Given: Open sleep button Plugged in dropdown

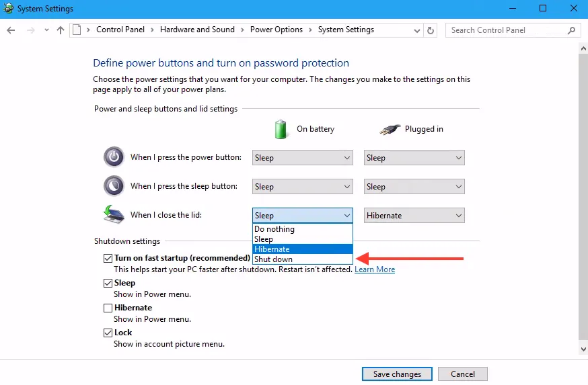Looking at the screenshot, I should click(414, 187).
